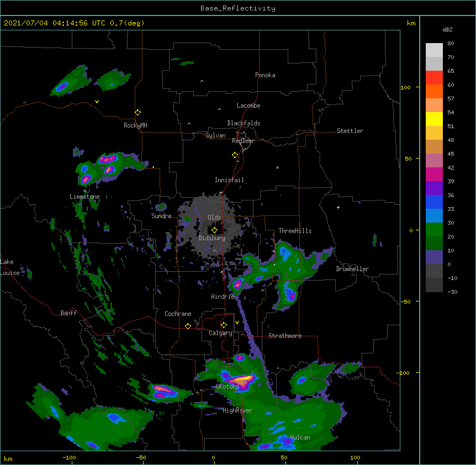The image size is (476, 465).
Task: Click the Blackfalds label
Action: (244, 123)
